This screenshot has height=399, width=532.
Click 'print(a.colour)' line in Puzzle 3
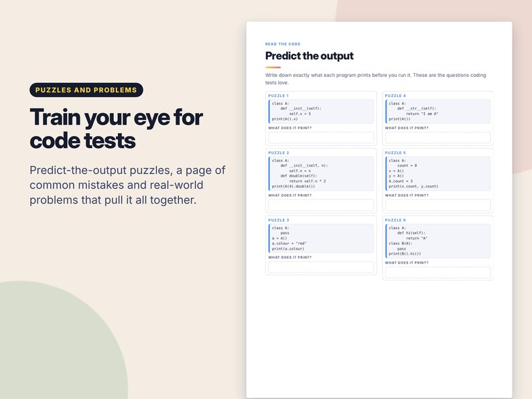pyautogui.click(x=287, y=249)
